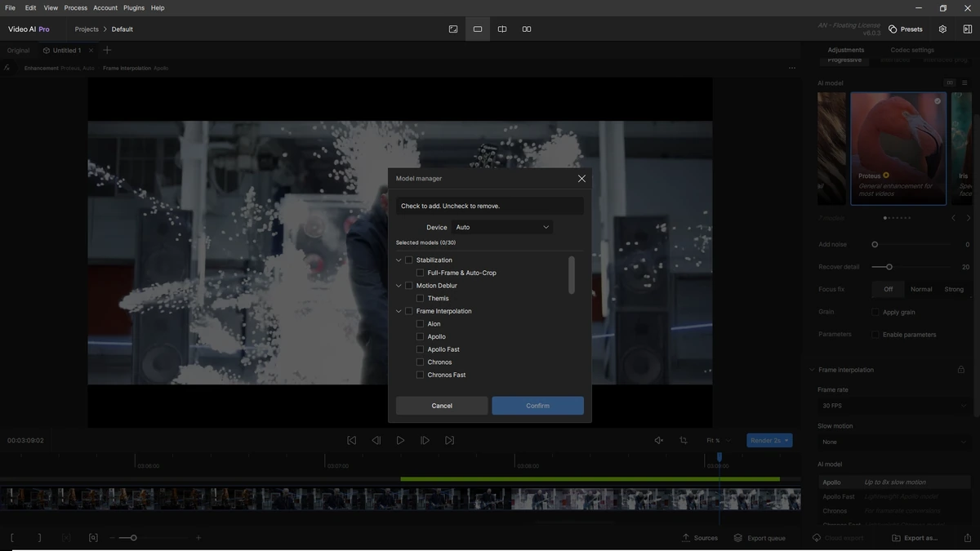The width and height of the screenshot is (980, 551).
Task: Check the Frame Interpolation group checkbox
Action: coord(409,311)
